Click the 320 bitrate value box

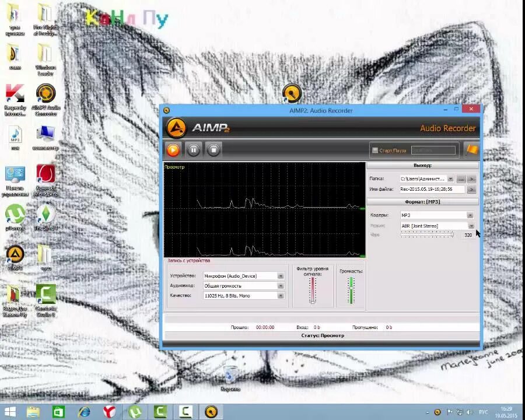[x=468, y=235]
